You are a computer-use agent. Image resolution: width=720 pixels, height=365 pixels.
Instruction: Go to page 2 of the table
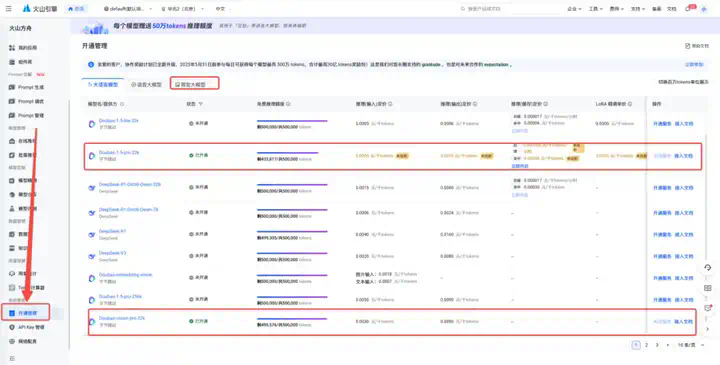[x=647, y=345]
